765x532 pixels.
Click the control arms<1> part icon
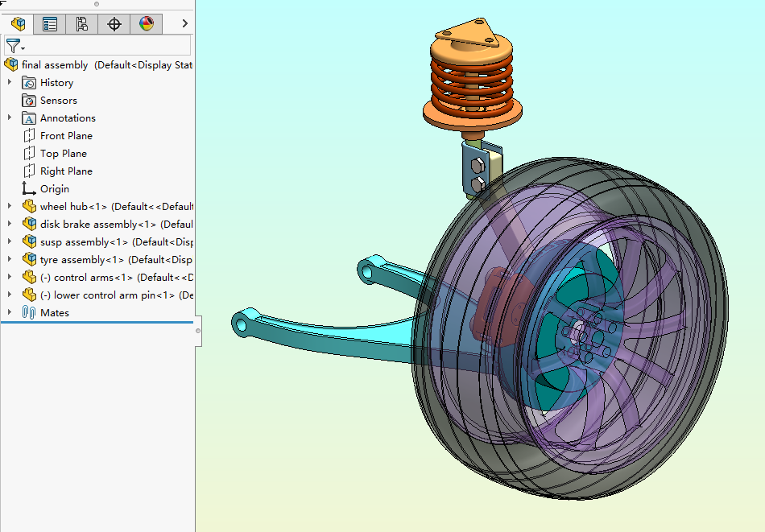click(29, 277)
